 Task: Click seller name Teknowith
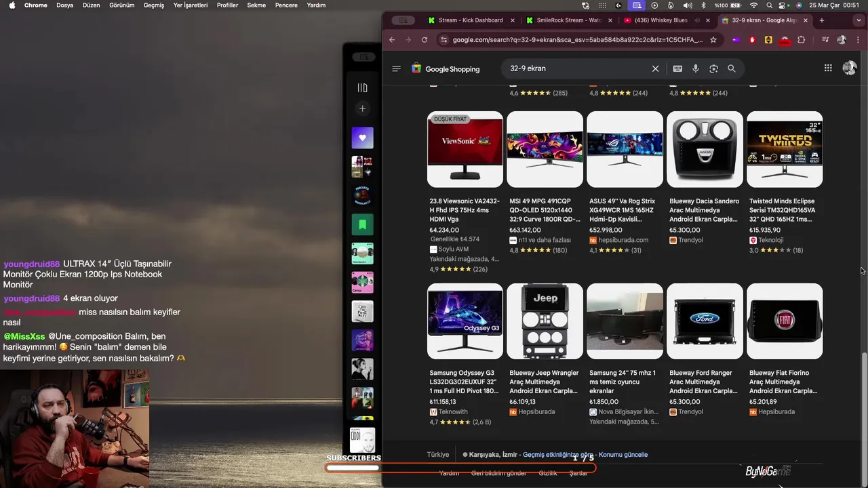pyautogui.click(x=453, y=411)
